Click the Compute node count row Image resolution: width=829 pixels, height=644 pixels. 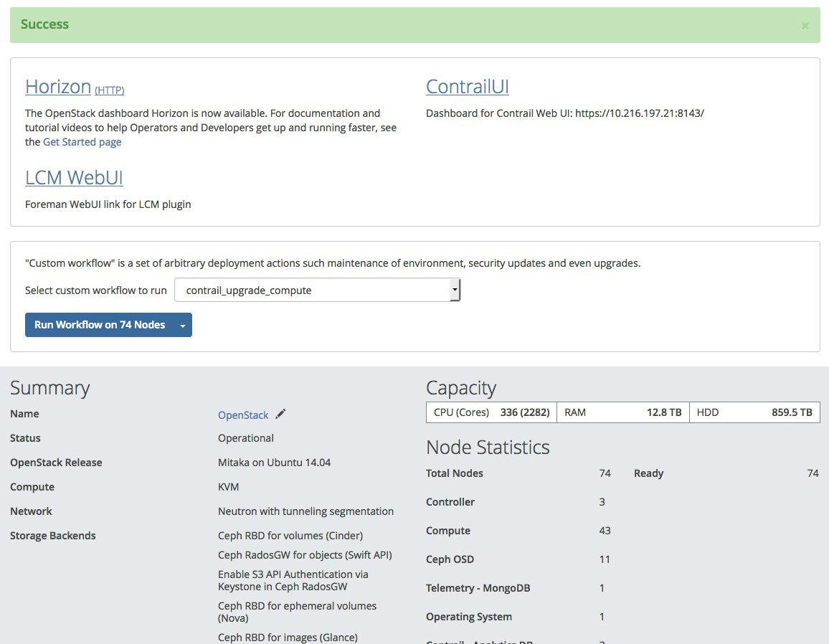pos(518,531)
